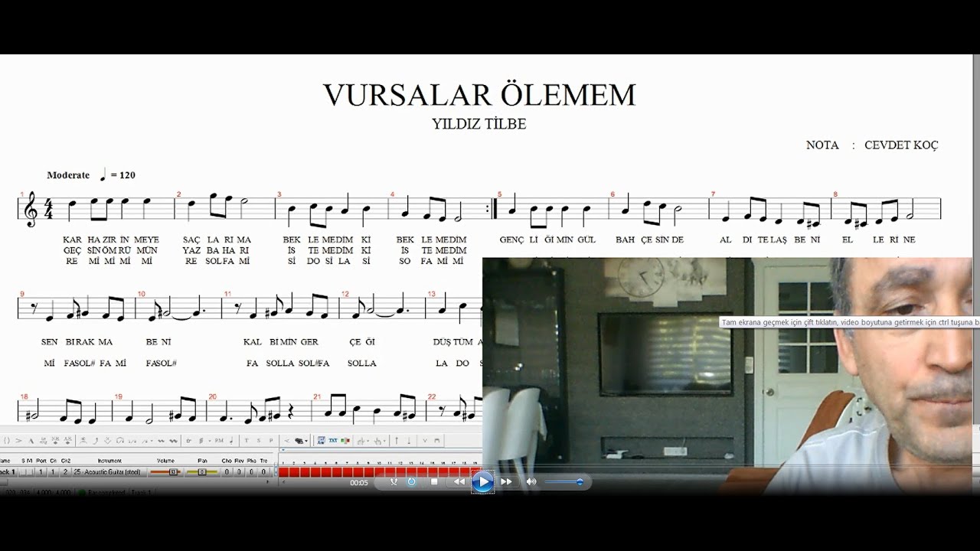The width and height of the screenshot is (980, 551).
Task: Open dropdown arrow beside the dark brush icon
Action: pos(307,441)
